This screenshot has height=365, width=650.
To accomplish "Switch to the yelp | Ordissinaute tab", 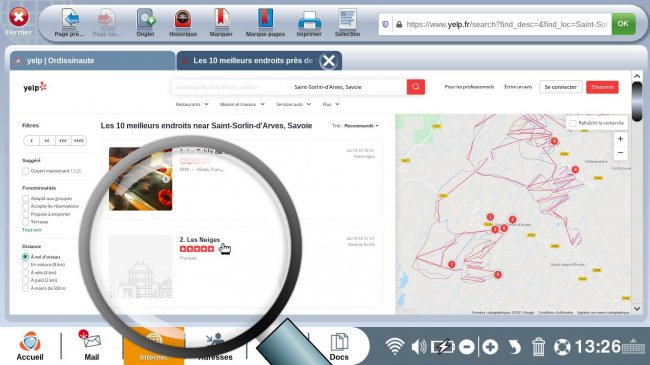I will (92, 61).
